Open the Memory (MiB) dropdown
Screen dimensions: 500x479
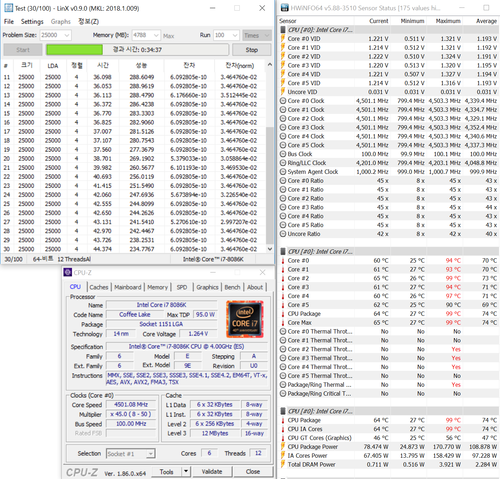[x=156, y=35]
